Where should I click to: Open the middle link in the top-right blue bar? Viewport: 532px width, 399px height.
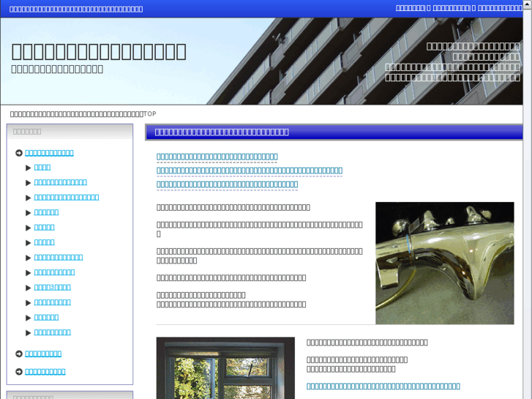point(452,8)
